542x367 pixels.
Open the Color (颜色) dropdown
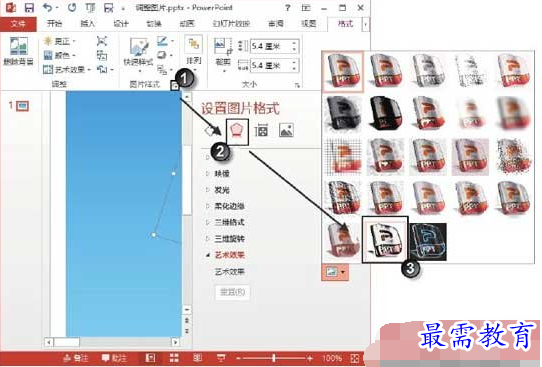pos(59,55)
